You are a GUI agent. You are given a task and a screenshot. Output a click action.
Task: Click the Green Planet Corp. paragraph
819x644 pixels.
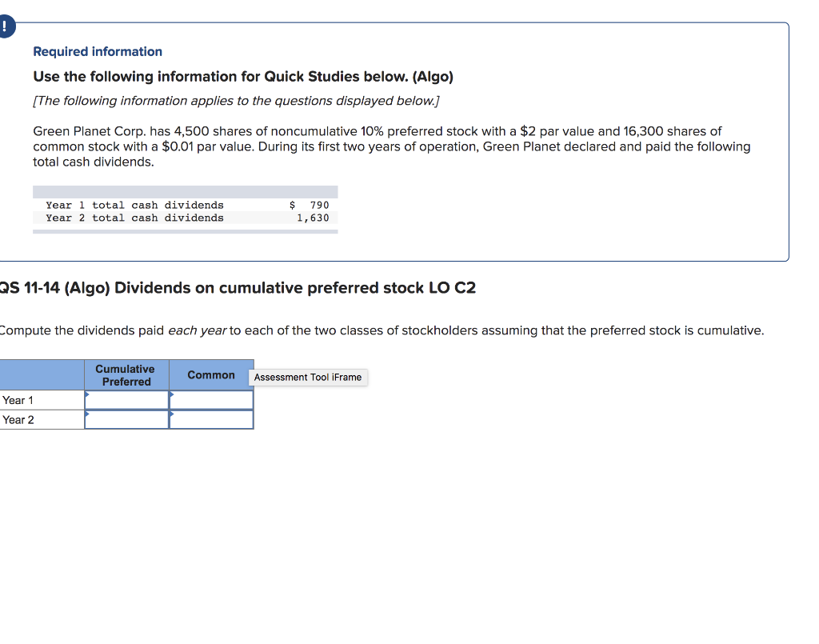coord(392,146)
